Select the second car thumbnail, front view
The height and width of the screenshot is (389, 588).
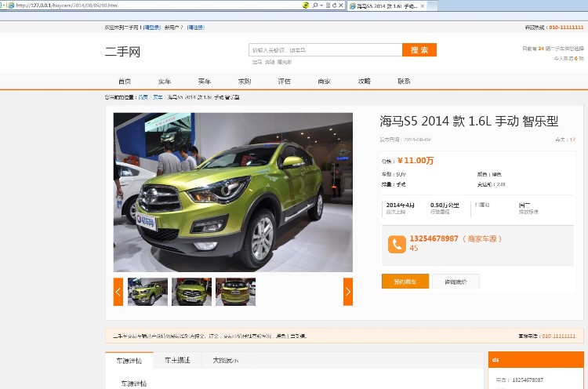coord(191,292)
